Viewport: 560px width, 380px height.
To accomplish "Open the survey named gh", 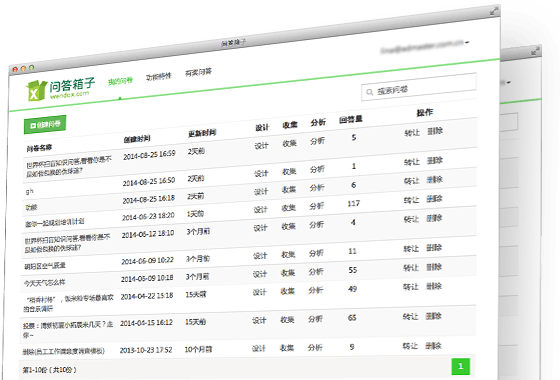I will (x=30, y=191).
